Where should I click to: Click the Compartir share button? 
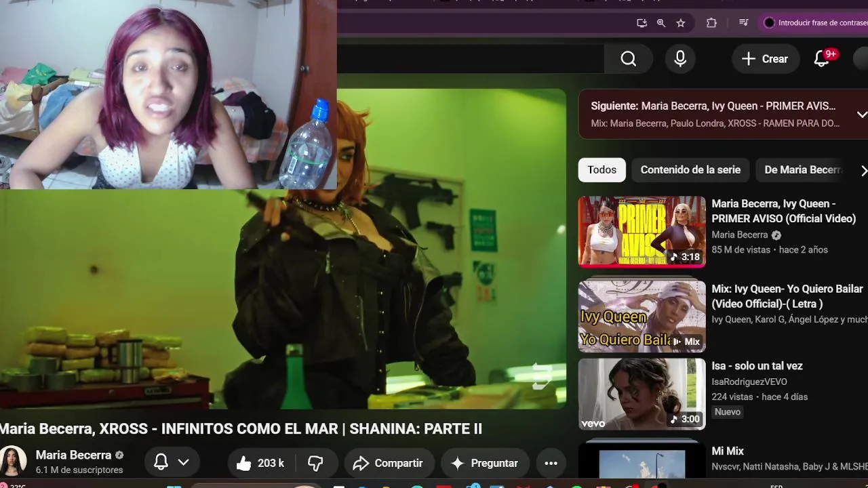click(x=389, y=463)
